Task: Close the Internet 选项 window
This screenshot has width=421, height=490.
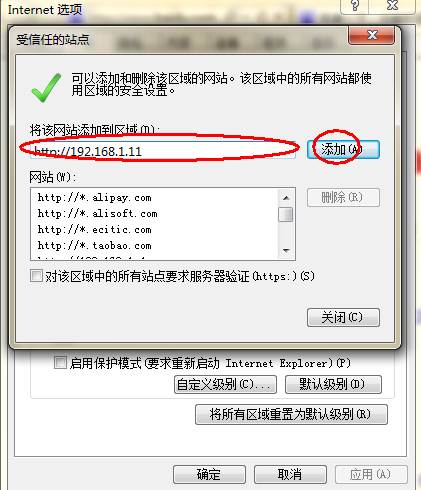Action: [392, 6]
